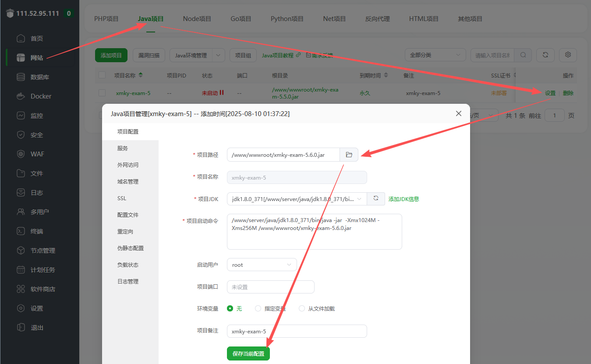The width and height of the screenshot is (591, 364).
Task: Select the 从文件加载 radio option
Action: pos(301,308)
